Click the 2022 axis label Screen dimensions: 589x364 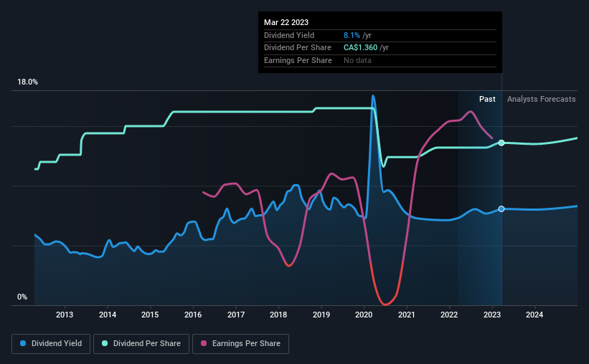449,315
